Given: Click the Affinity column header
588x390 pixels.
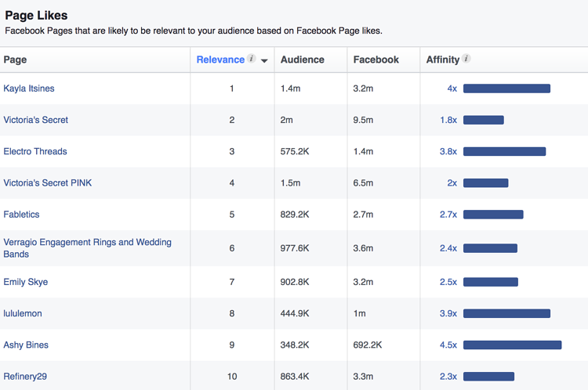Looking at the screenshot, I should 443,60.
